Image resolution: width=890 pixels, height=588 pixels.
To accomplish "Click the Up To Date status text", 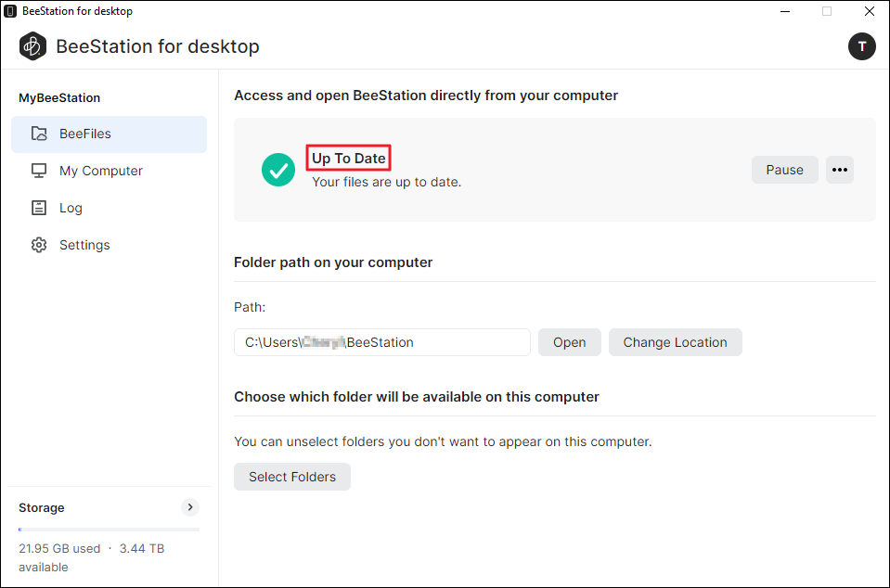I will tap(349, 159).
